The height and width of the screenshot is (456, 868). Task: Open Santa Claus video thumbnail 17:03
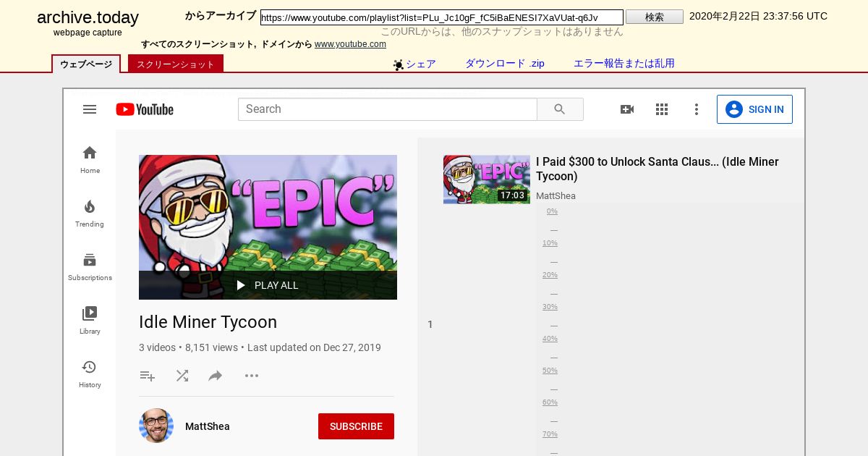coord(487,180)
